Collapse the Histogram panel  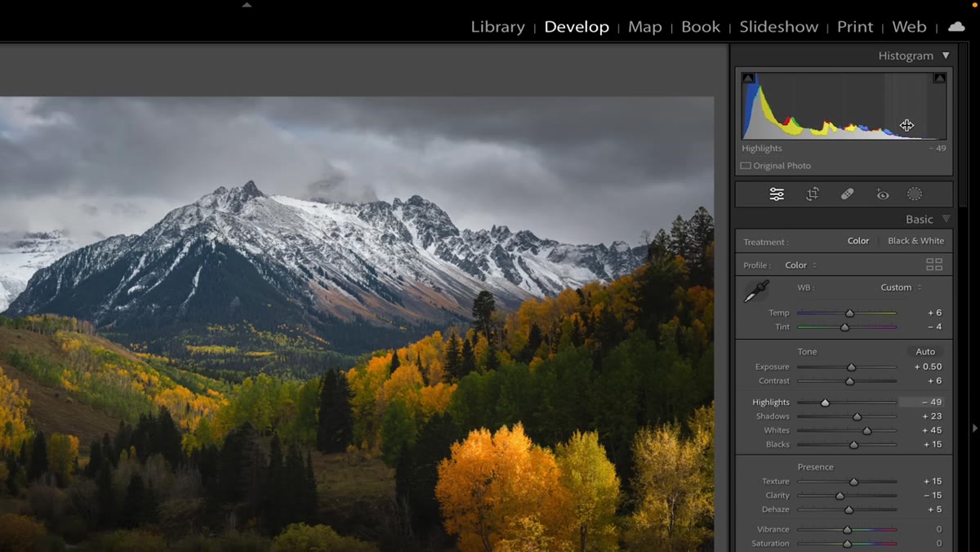[x=946, y=56]
